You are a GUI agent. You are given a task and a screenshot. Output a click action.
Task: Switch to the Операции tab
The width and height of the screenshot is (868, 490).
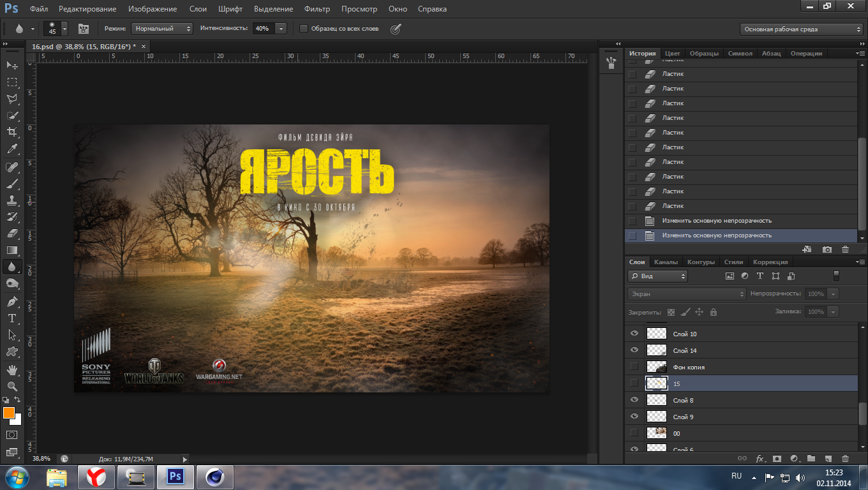(x=806, y=54)
